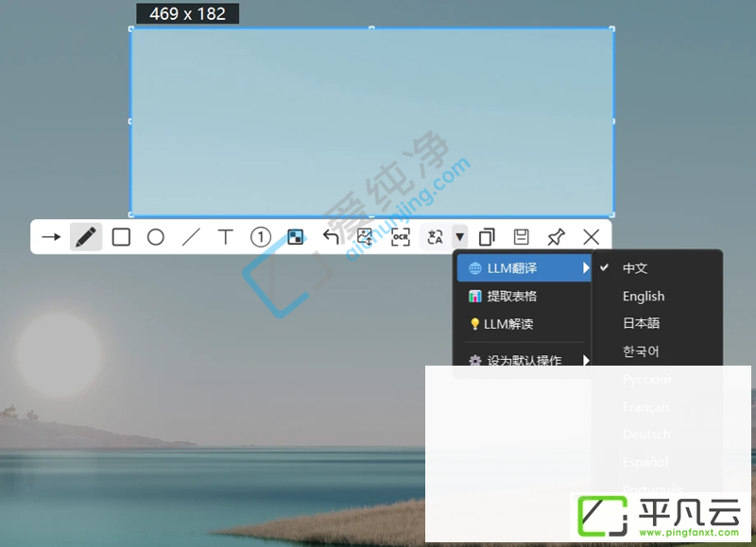Undo the last annotation
This screenshot has width=756, height=547.
[x=331, y=237]
